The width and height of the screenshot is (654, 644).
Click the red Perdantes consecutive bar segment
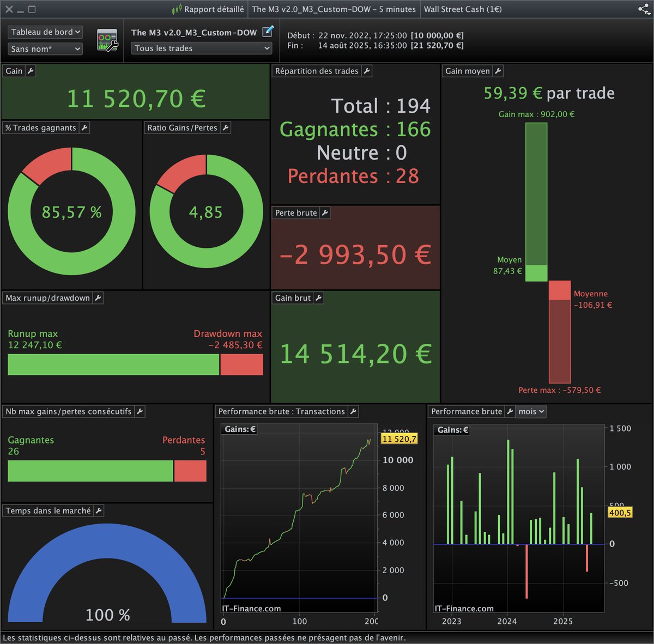[190, 471]
